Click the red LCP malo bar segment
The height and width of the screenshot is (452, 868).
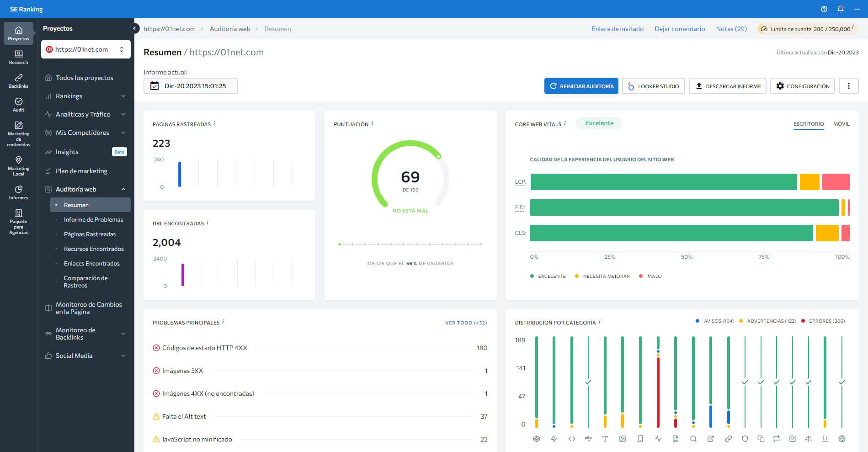pos(836,182)
